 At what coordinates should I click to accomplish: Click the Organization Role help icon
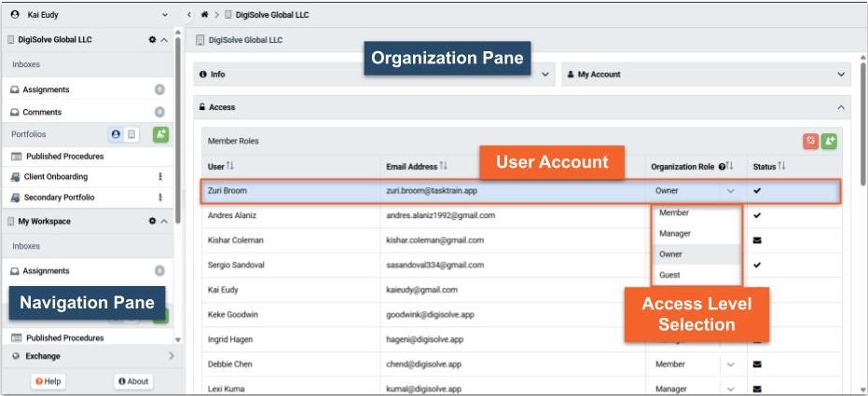pyautogui.click(x=722, y=167)
